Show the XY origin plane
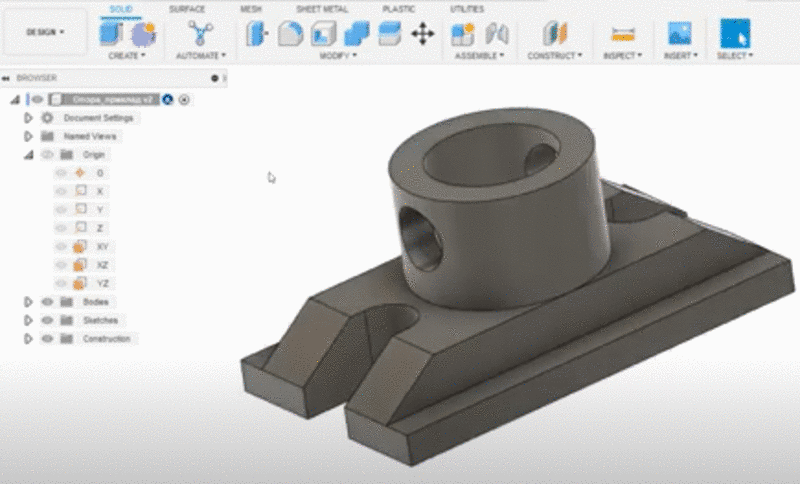 [x=61, y=245]
